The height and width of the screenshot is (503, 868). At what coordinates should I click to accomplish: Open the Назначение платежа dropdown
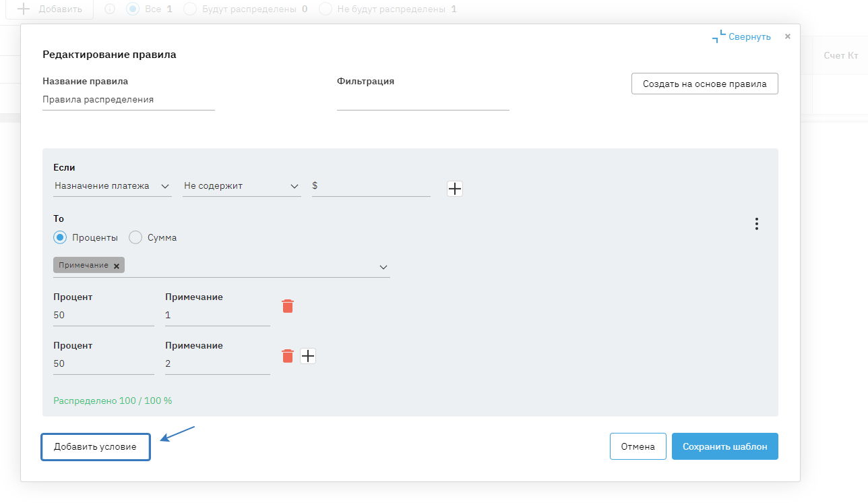click(x=112, y=186)
